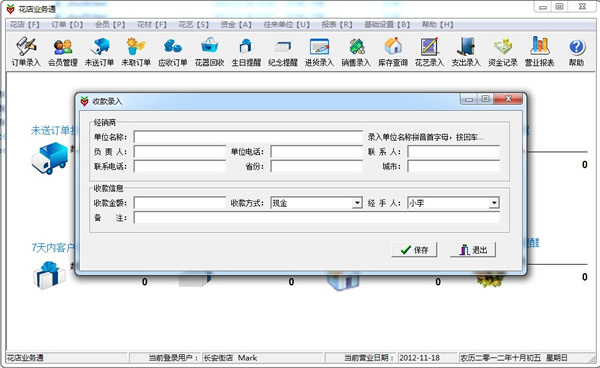Focus the 备注 remarks field
600x368 pixels.
pos(316,218)
